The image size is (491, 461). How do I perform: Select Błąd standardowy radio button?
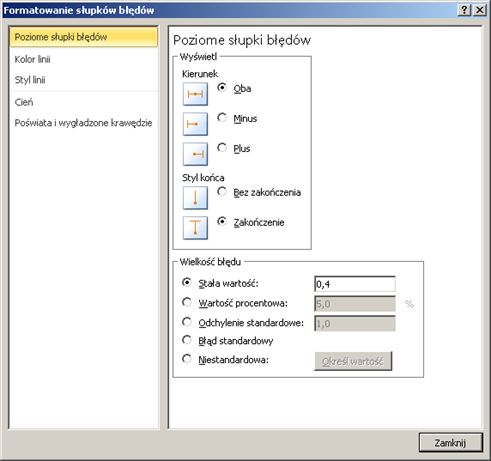pos(187,340)
